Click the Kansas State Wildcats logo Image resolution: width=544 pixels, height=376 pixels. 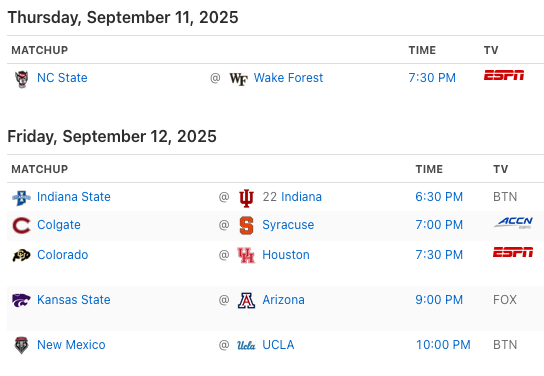21,300
